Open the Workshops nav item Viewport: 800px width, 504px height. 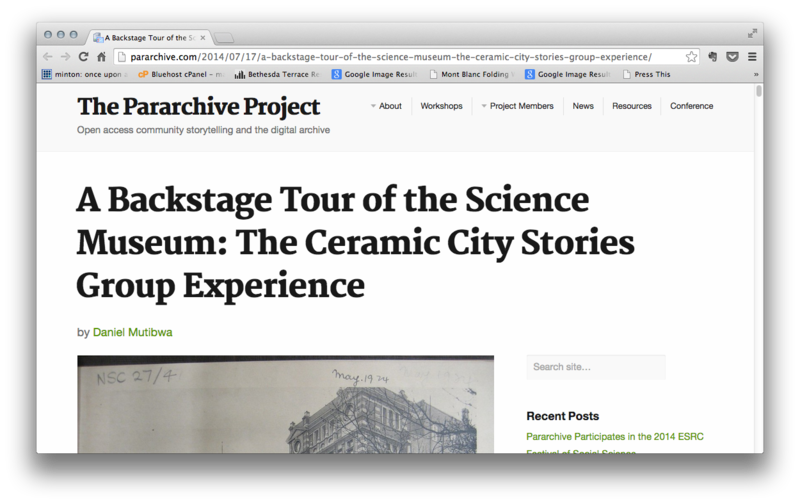(441, 106)
